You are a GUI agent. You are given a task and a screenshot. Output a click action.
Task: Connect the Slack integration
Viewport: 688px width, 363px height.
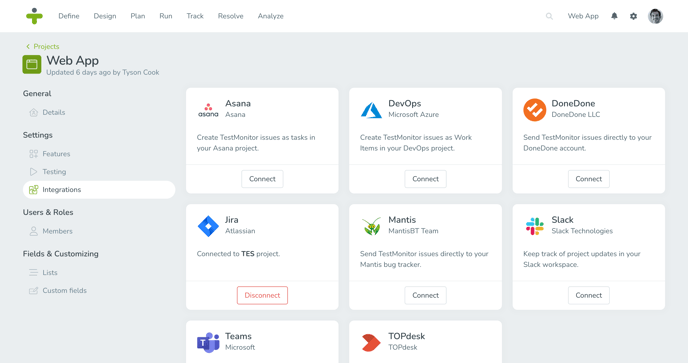589,295
